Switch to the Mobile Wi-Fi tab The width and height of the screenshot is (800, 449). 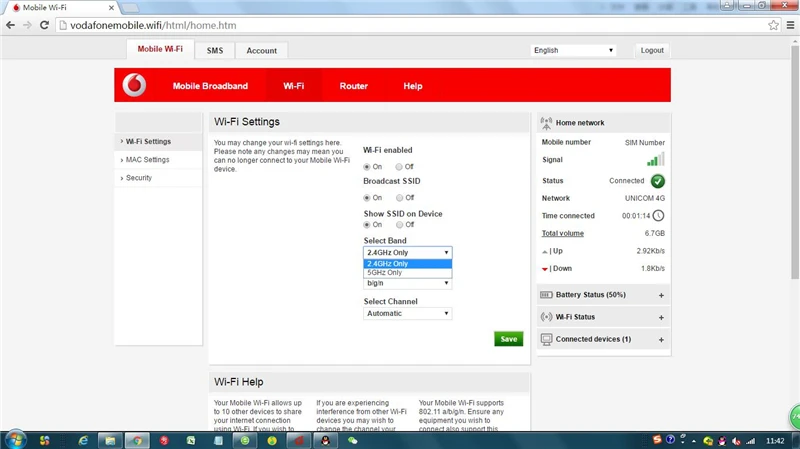[x=160, y=49]
